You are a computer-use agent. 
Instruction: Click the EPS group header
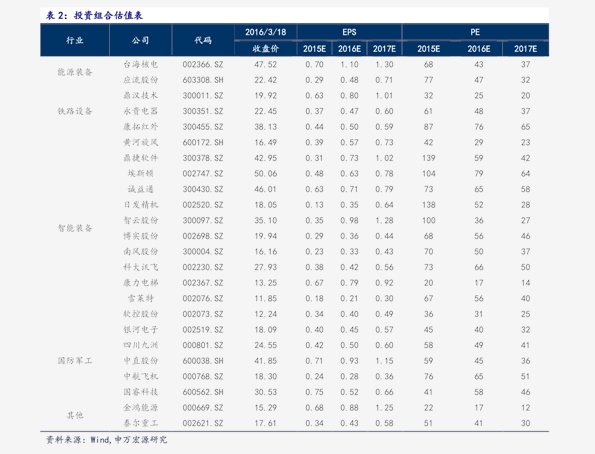click(349, 32)
